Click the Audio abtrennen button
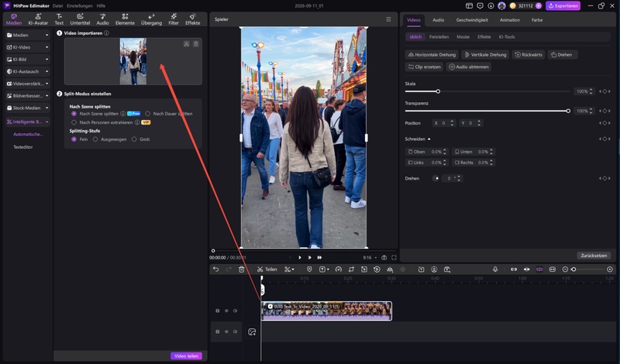 [x=469, y=67]
